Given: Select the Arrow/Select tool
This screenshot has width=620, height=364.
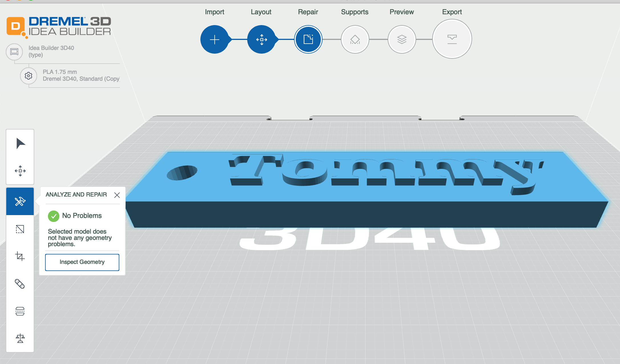Looking at the screenshot, I should click(x=20, y=143).
